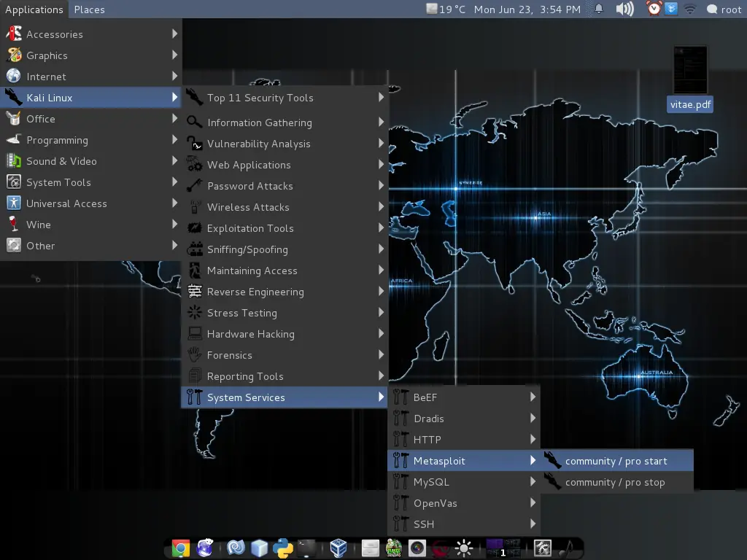Click the wine glass icon for Wine

(13, 225)
